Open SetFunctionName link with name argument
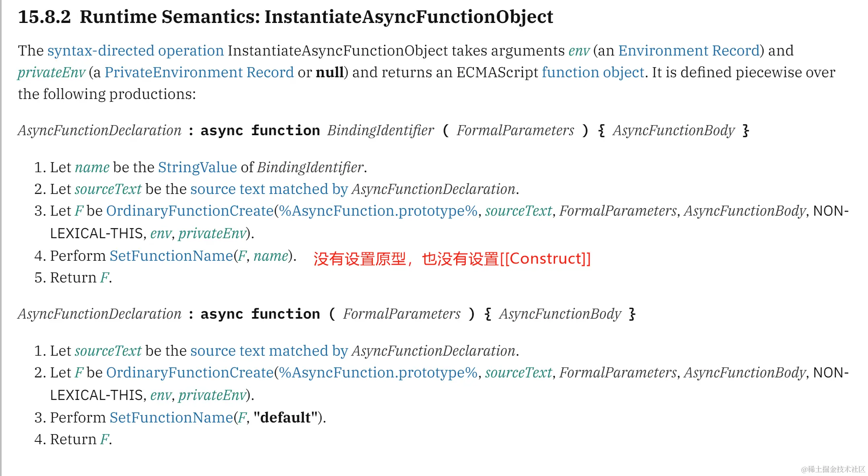This screenshot has width=868, height=476. [171, 256]
